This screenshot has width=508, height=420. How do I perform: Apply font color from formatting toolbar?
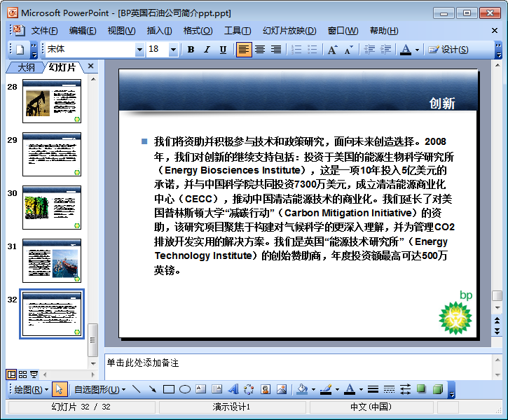(x=406, y=50)
